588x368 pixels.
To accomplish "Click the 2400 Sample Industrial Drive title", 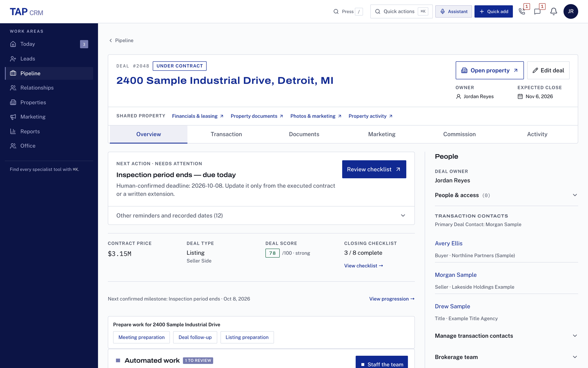I will pos(225,81).
